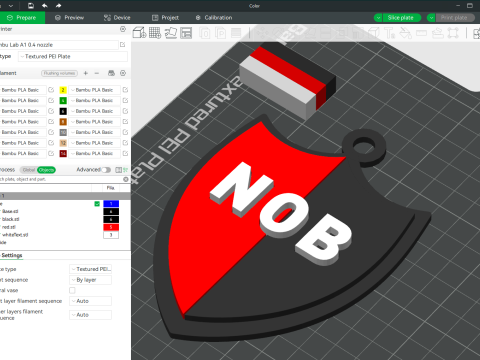This screenshot has height=360, width=480.
Task: Select the Bambu Lab A1 0.4 nozzle field
Action: pos(58,45)
